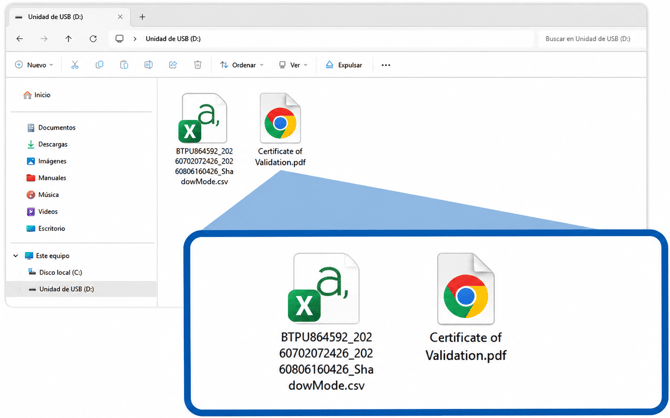
Task: Open the three-dots more options menu
Action: pos(386,65)
